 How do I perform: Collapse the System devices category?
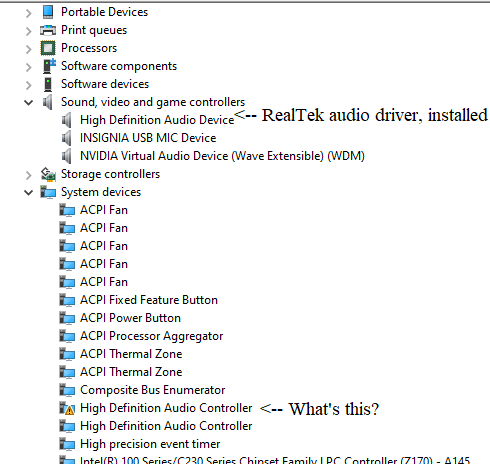click(29, 192)
